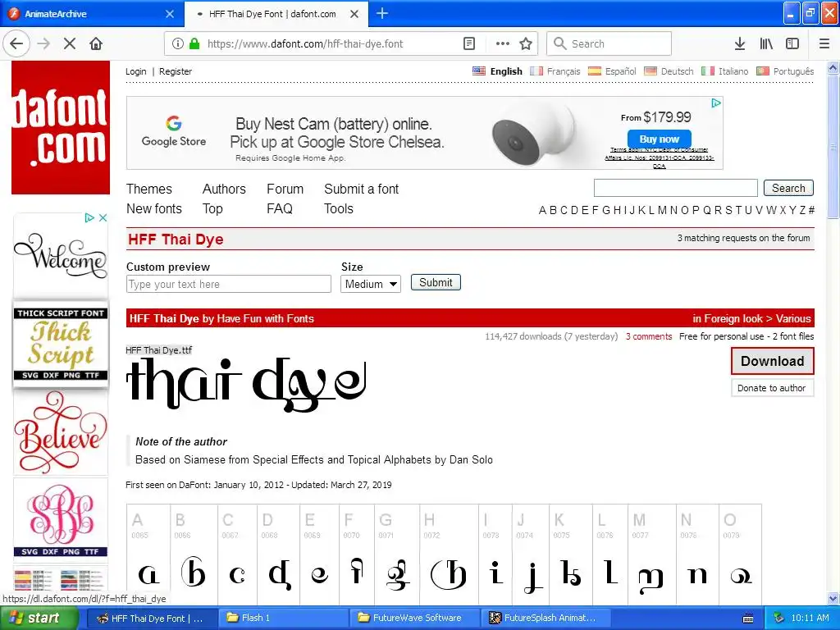Click the browser forward arrow
The height and width of the screenshot is (630, 840).
coord(43,43)
